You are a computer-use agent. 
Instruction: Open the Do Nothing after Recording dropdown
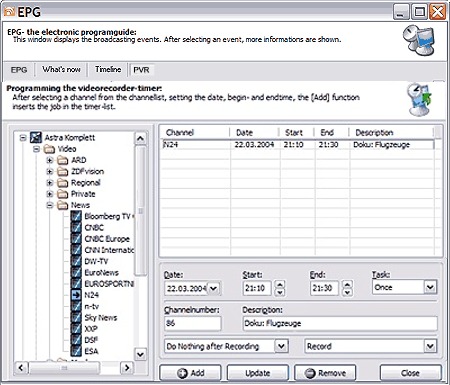281,346
